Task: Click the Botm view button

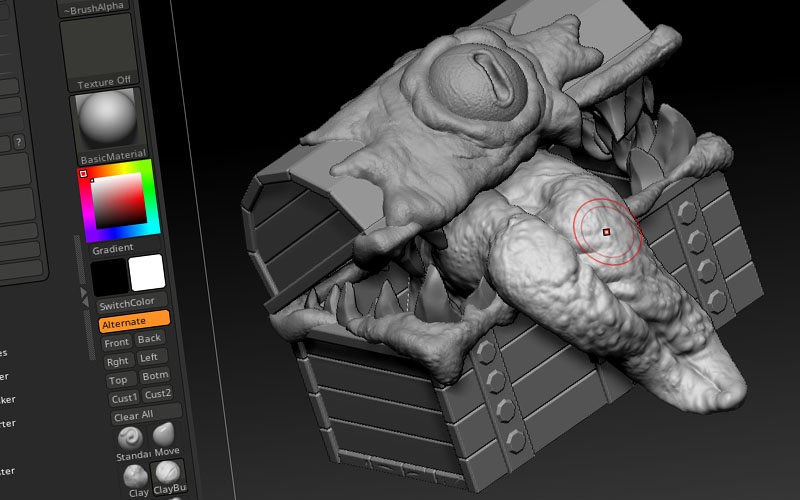Action: point(155,376)
